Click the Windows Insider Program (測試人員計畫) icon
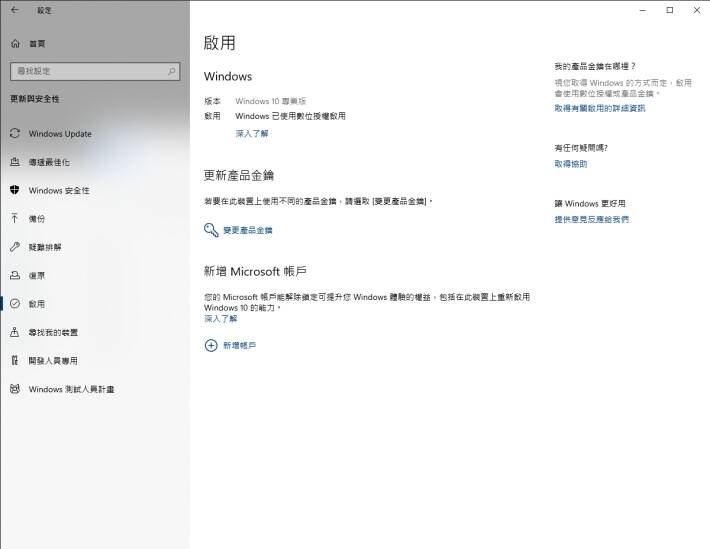This screenshot has height=549, width=710. (15, 389)
